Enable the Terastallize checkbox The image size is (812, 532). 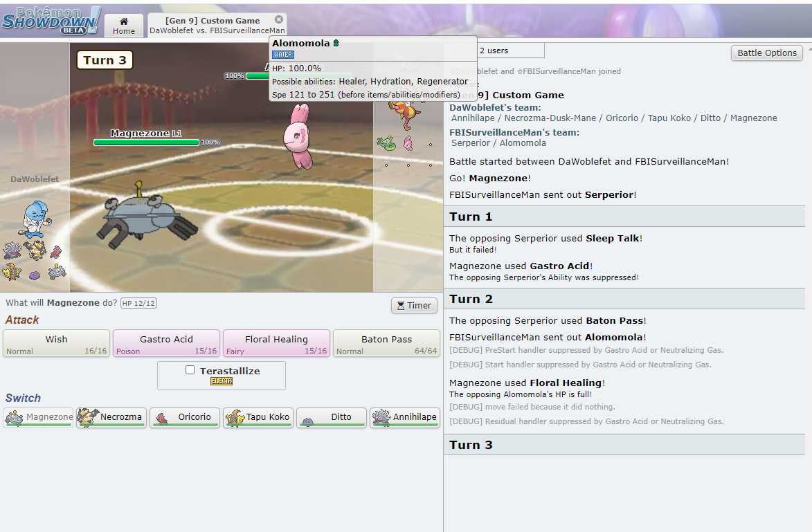pyautogui.click(x=190, y=370)
